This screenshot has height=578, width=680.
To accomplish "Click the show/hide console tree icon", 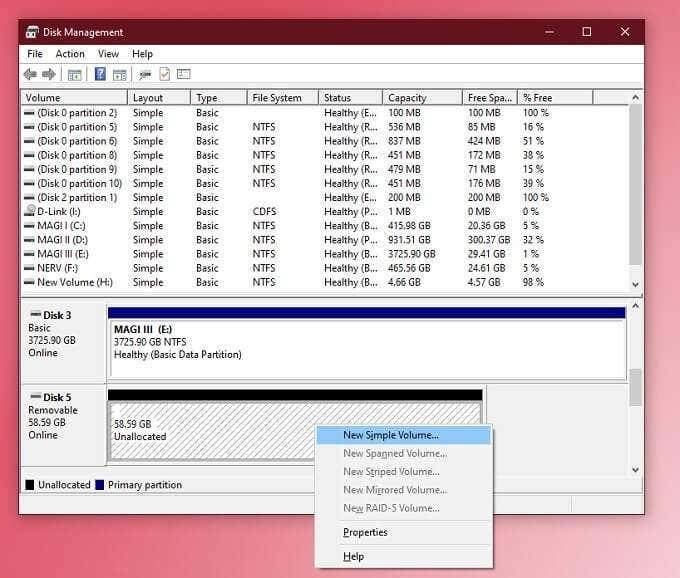I will coord(75,75).
